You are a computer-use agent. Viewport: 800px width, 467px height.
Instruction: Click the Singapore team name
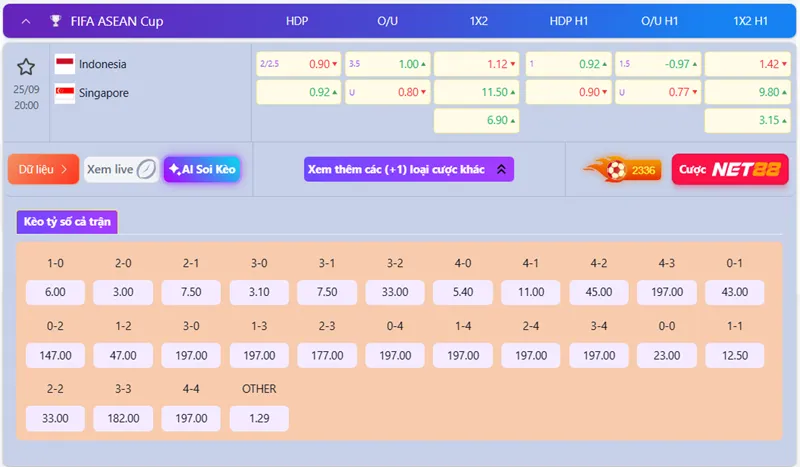[x=104, y=93]
